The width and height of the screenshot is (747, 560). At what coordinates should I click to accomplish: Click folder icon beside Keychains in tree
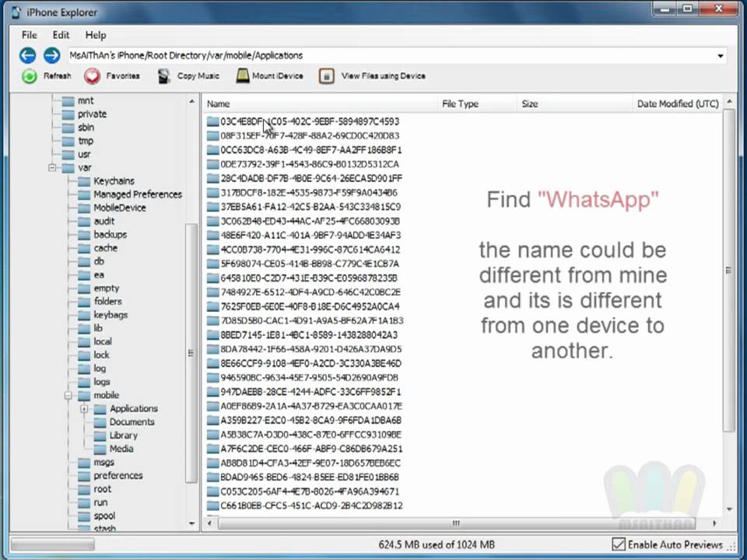(84, 181)
